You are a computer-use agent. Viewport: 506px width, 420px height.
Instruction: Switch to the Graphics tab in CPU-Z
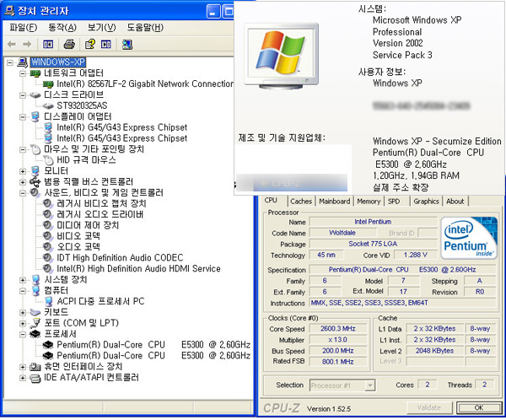pyautogui.click(x=426, y=202)
